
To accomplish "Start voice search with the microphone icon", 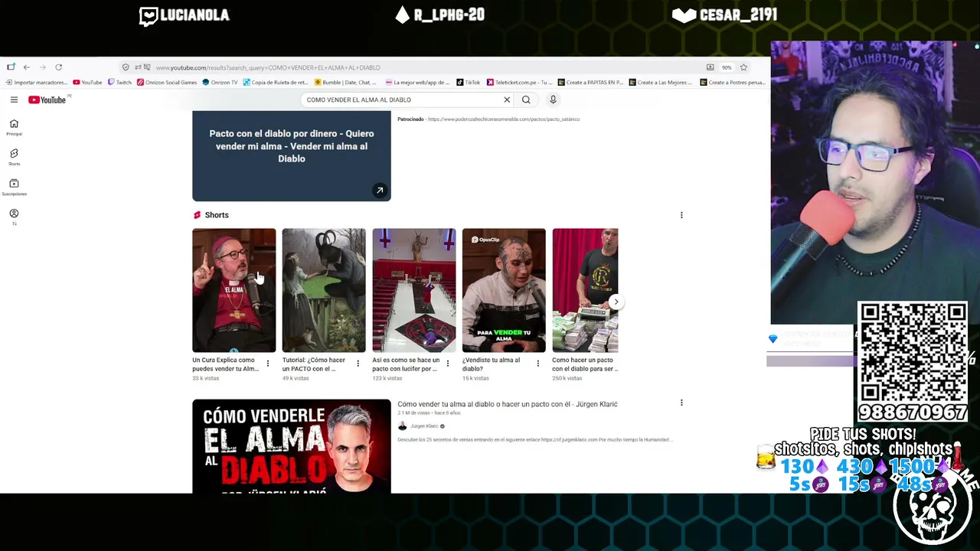I will tap(553, 99).
